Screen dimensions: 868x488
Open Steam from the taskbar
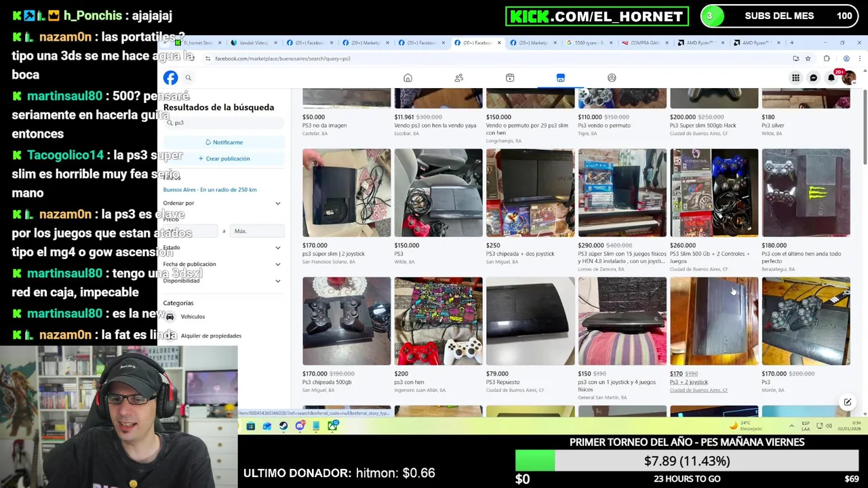pyautogui.click(x=283, y=426)
